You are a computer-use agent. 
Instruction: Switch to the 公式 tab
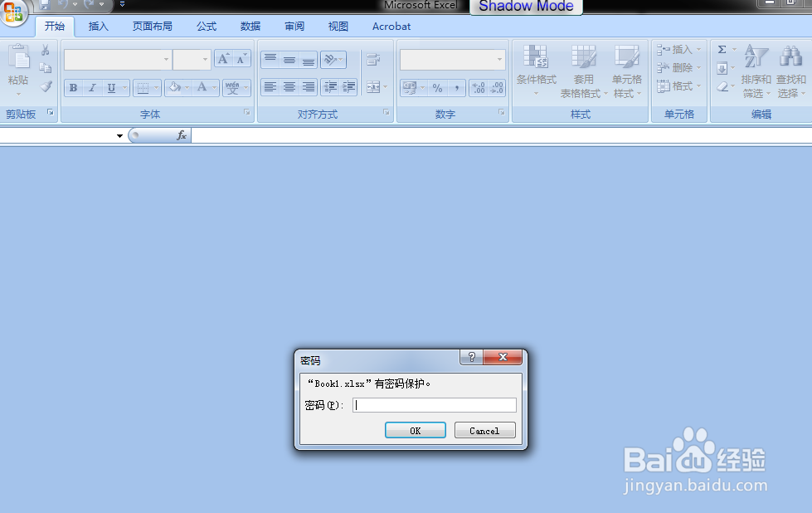click(x=207, y=27)
